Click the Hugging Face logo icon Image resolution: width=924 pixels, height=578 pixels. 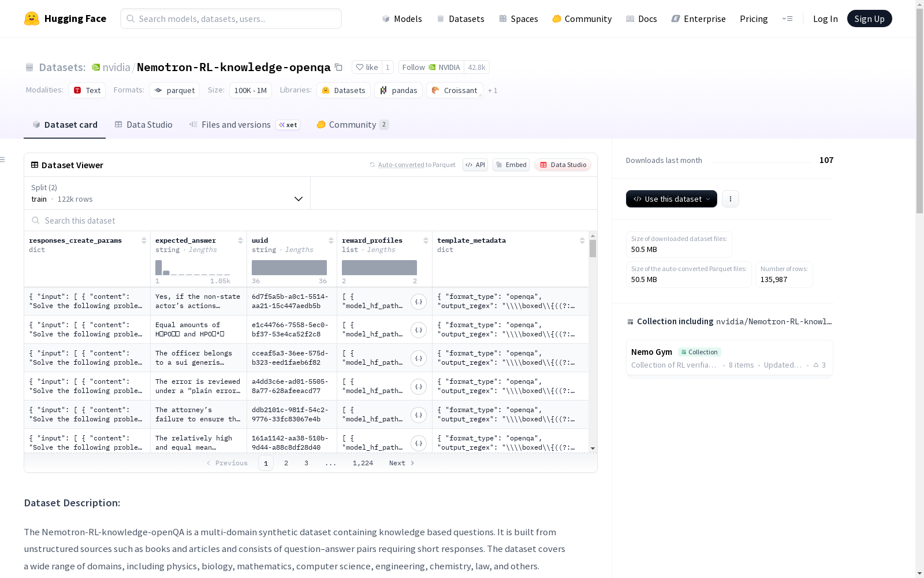(x=32, y=18)
